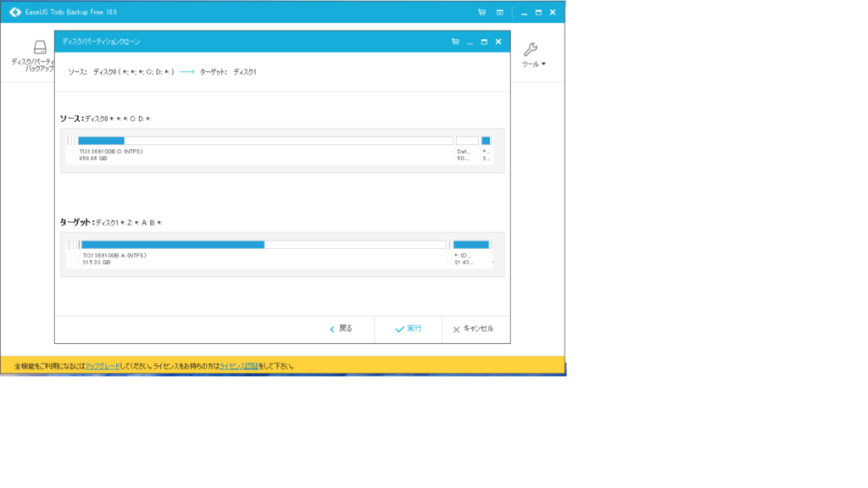Screen dimensions: 868x488
Task: Minimize the EaseUS Todo Backup main window
Action: (x=524, y=13)
